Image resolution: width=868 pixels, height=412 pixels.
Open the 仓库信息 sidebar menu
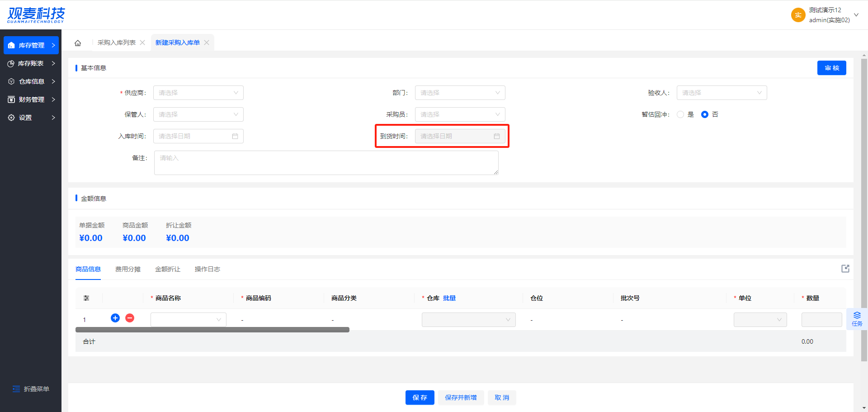pos(31,81)
